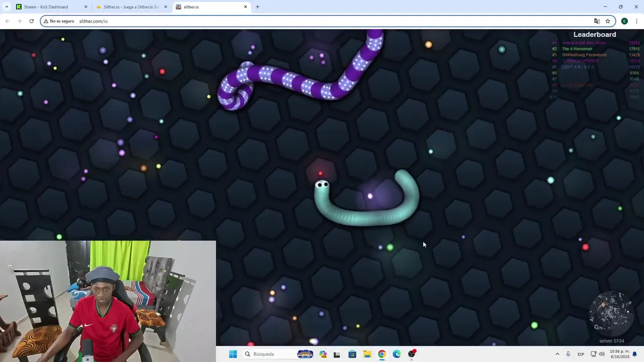The image size is (644, 362).
Task: Go back to the previous page
Action: pyautogui.click(x=7, y=21)
